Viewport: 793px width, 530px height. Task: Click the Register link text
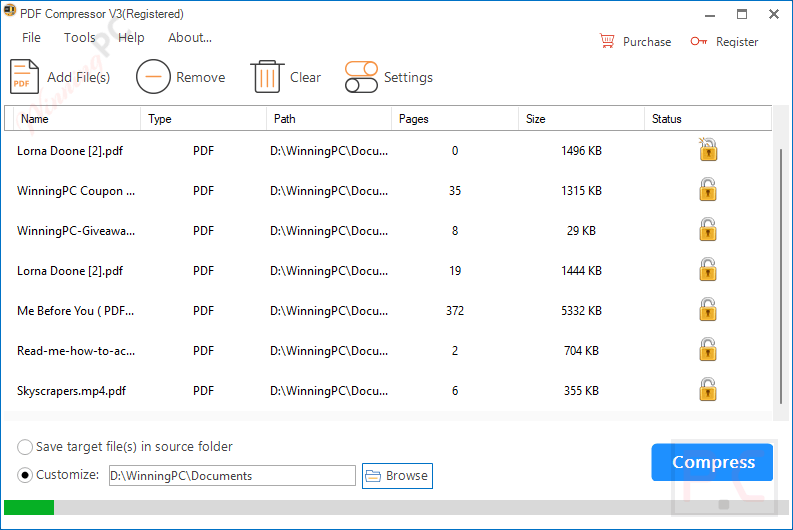[x=737, y=42]
